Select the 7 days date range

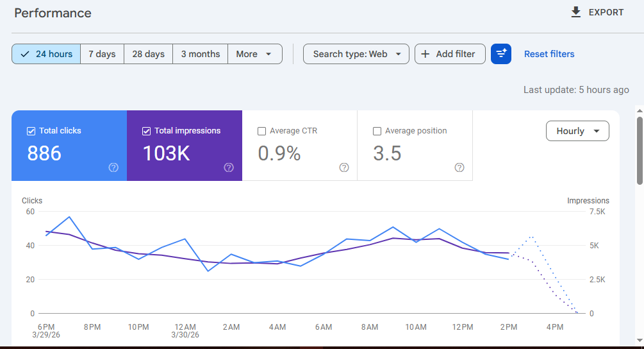point(102,54)
